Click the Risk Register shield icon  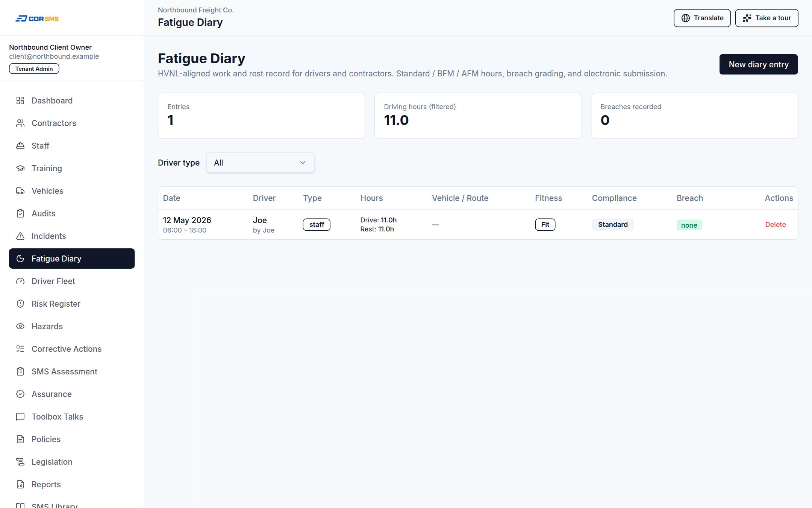pyautogui.click(x=20, y=304)
